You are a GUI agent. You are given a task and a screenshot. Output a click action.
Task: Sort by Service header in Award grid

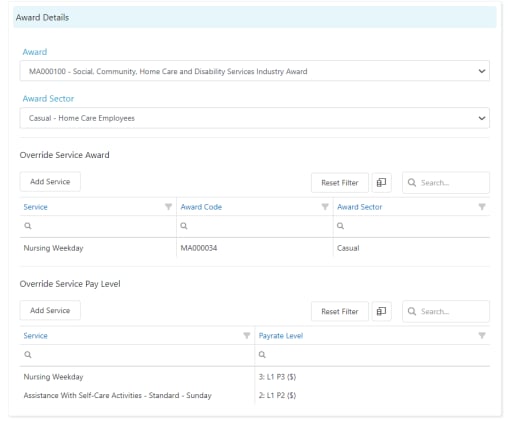click(35, 207)
